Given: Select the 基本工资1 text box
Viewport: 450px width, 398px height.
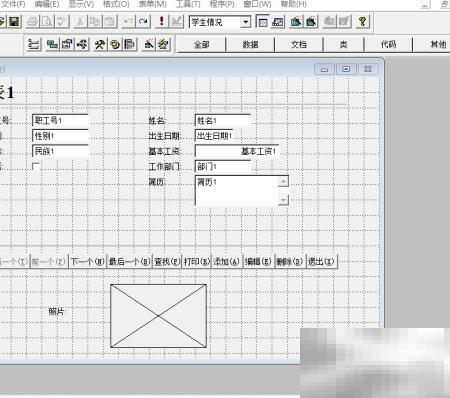Looking at the screenshot, I should click(x=237, y=151).
